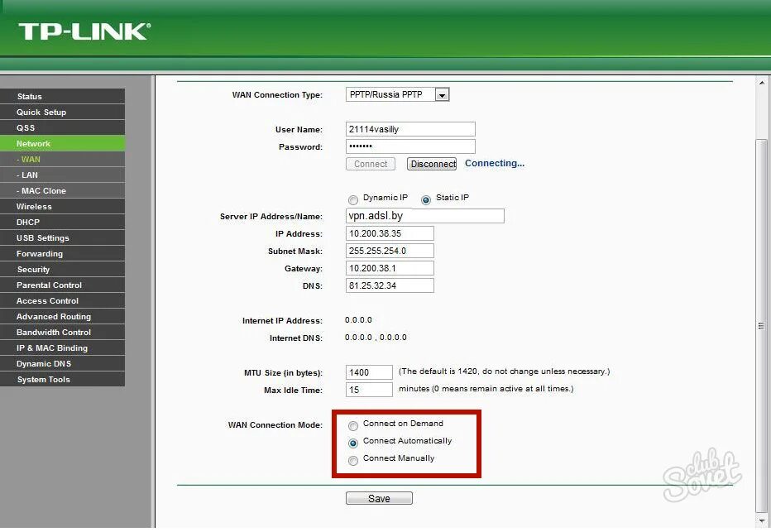Click the Internet DNS value 0.0.0.0 , 0.0.0.0
This screenshot has width=771, height=532.
point(376,338)
